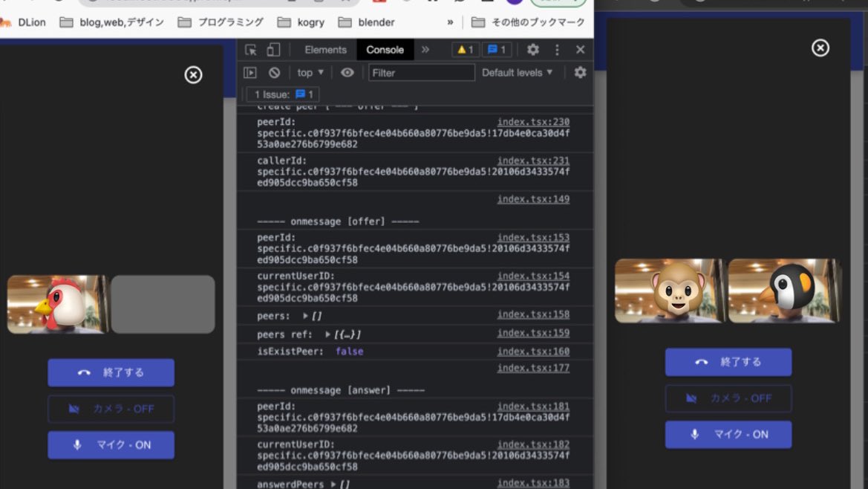Click the isExistPeer false value
The height and width of the screenshot is (489, 868).
tap(349, 351)
